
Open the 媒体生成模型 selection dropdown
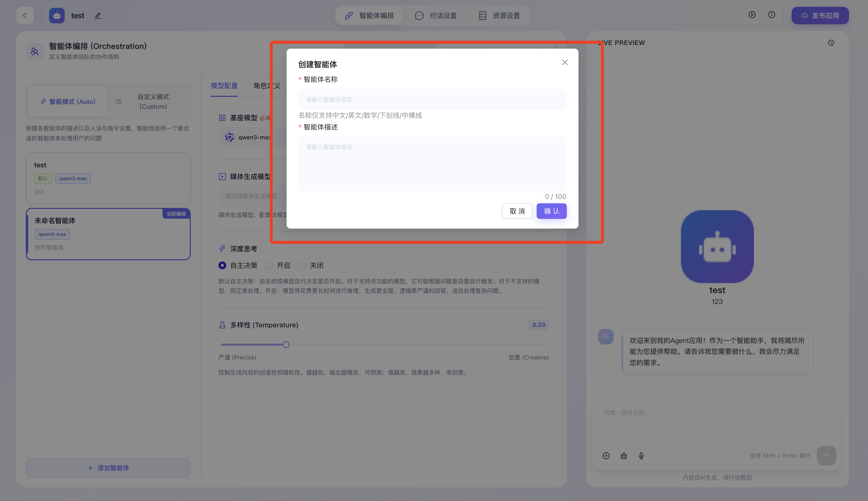click(x=251, y=196)
